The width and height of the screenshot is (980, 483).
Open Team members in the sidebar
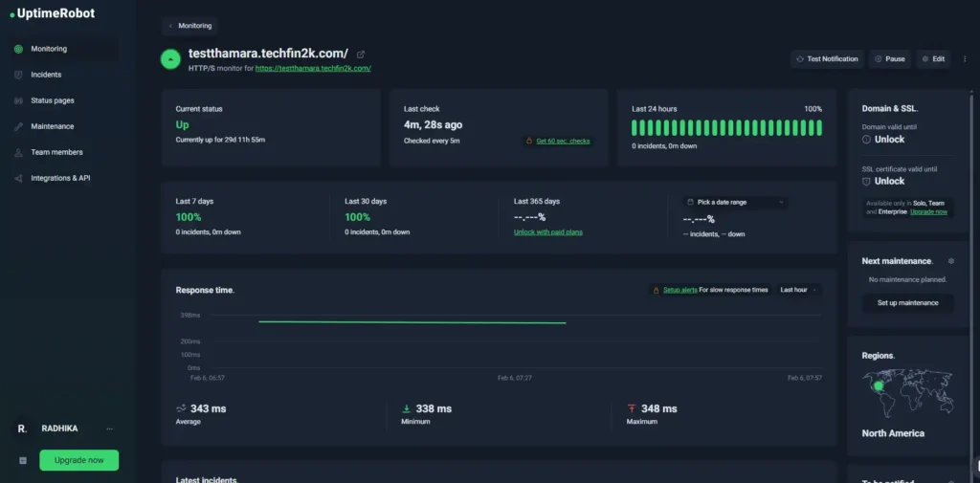click(63, 152)
